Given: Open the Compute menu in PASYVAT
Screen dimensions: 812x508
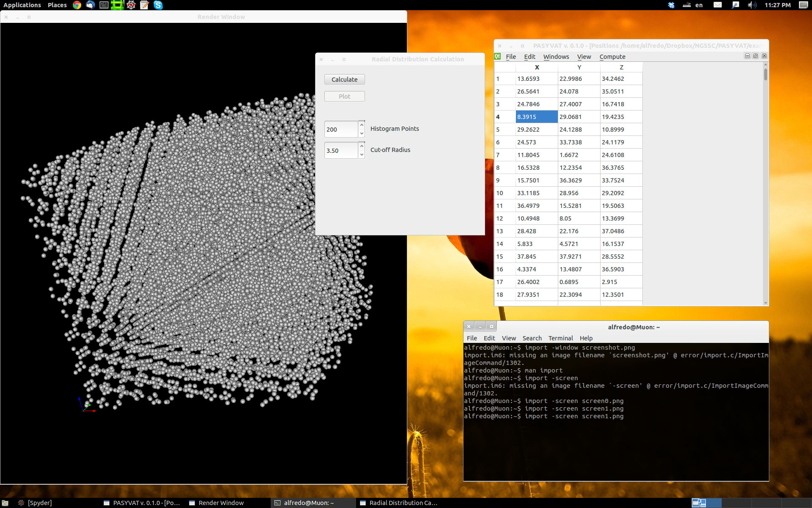Looking at the screenshot, I should pos(612,57).
